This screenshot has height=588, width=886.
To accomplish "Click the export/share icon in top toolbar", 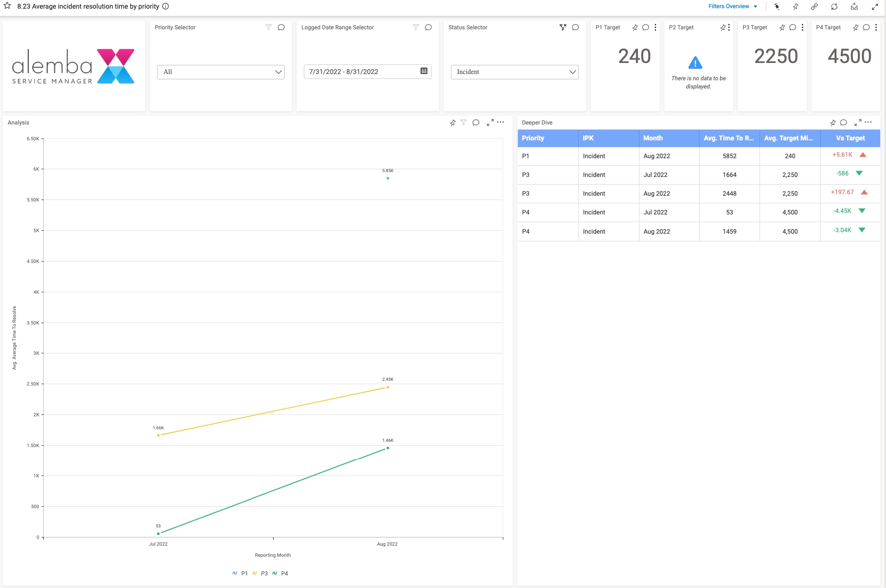I will (854, 7).
